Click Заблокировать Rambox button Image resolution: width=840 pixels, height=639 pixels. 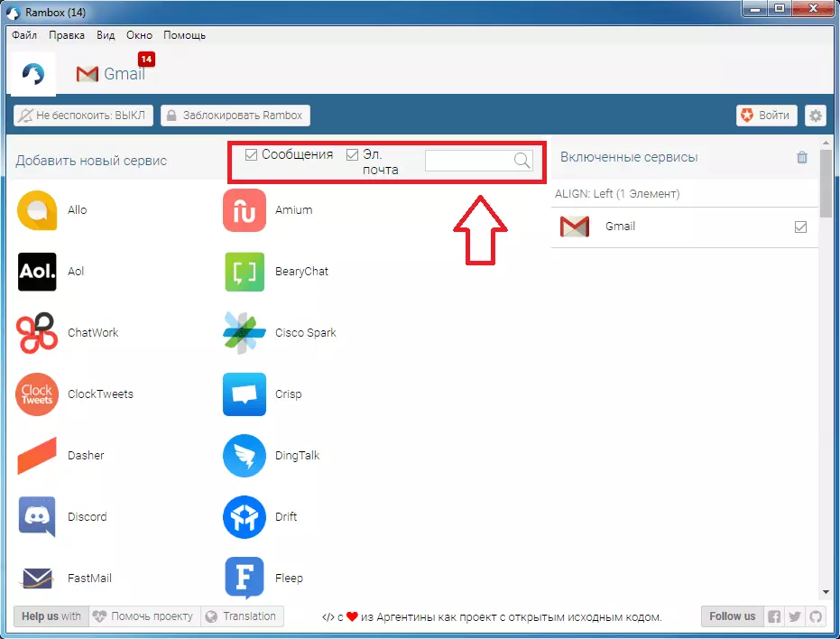tap(235, 116)
